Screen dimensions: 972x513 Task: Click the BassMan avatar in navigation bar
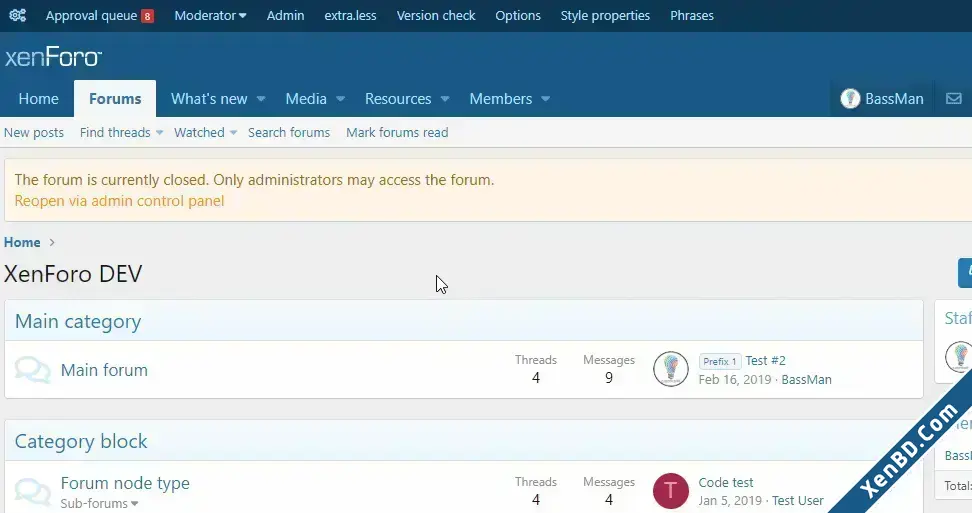tap(850, 99)
